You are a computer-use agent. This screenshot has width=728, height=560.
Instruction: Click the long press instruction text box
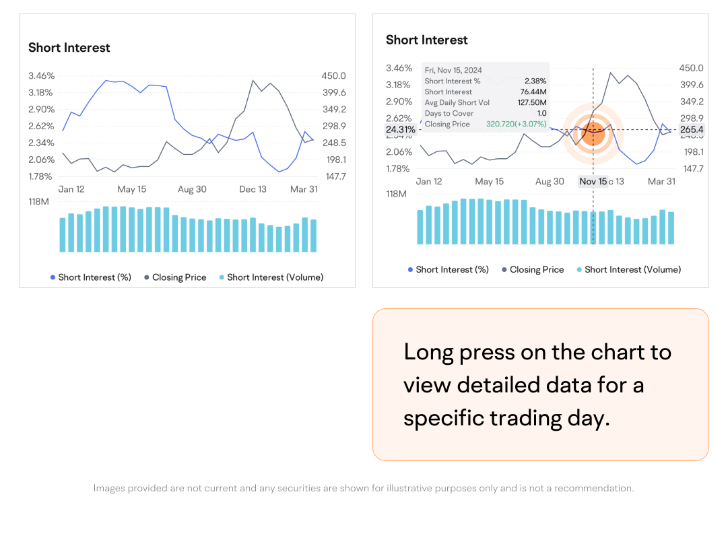(540, 385)
